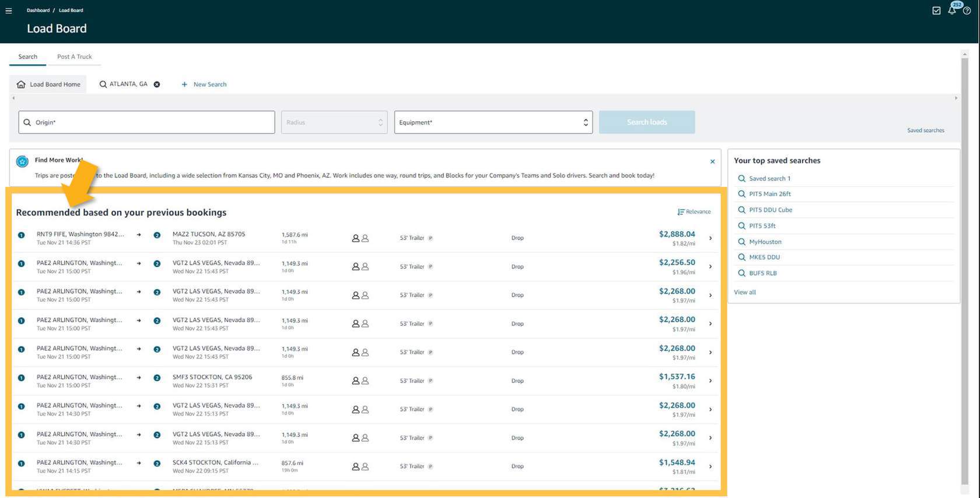
Task: Open the notifications bell icon
Action: pyautogui.click(x=952, y=11)
